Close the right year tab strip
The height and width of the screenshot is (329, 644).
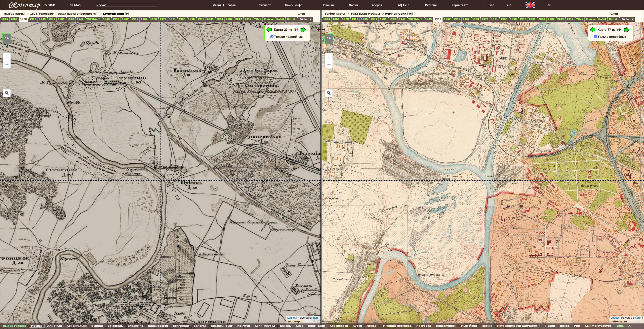click(633, 19)
